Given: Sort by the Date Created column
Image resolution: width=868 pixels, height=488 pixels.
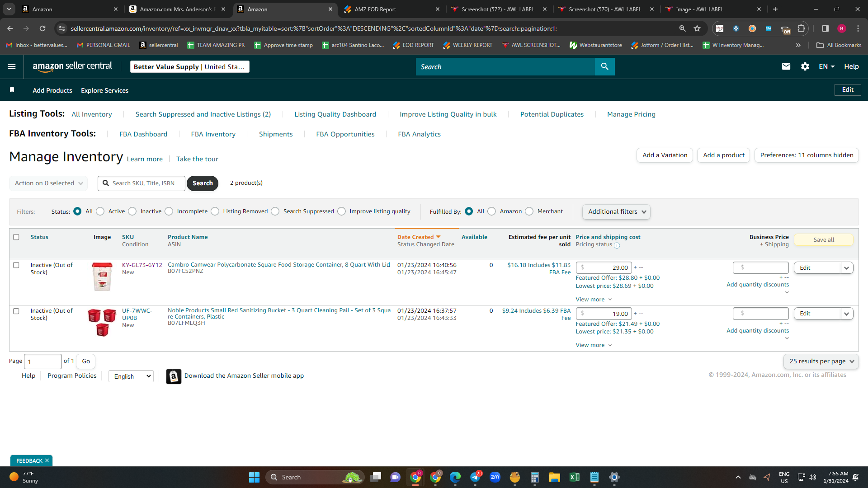Looking at the screenshot, I should click(x=419, y=237).
